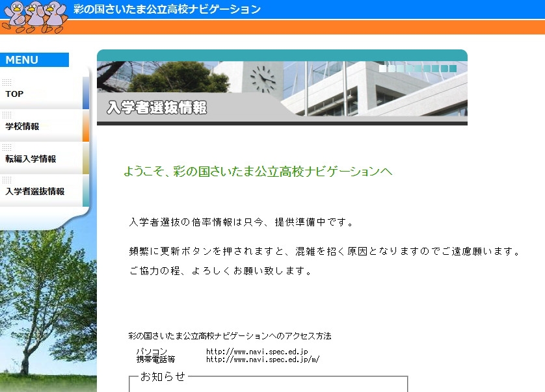Viewport: 545px width, 392px height.
Task: Click the アクセス方法 heading text
Action: (x=230, y=335)
